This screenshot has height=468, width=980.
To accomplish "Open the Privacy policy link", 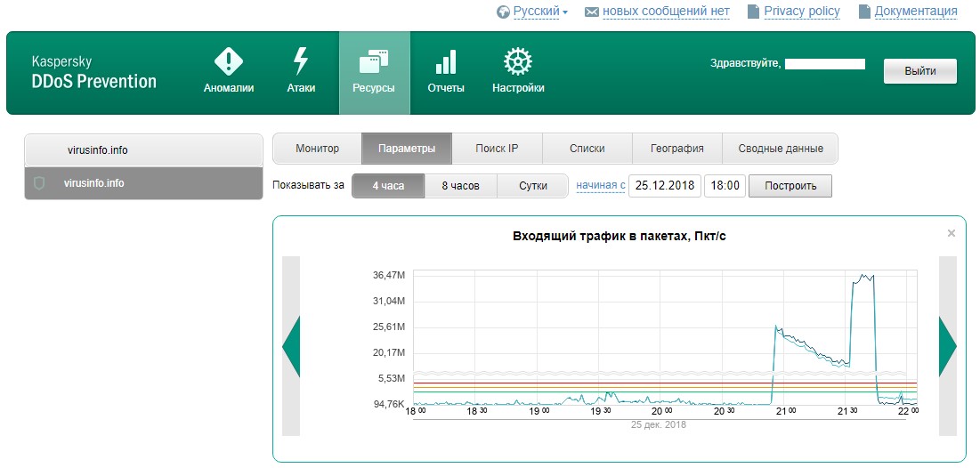I will [x=802, y=12].
